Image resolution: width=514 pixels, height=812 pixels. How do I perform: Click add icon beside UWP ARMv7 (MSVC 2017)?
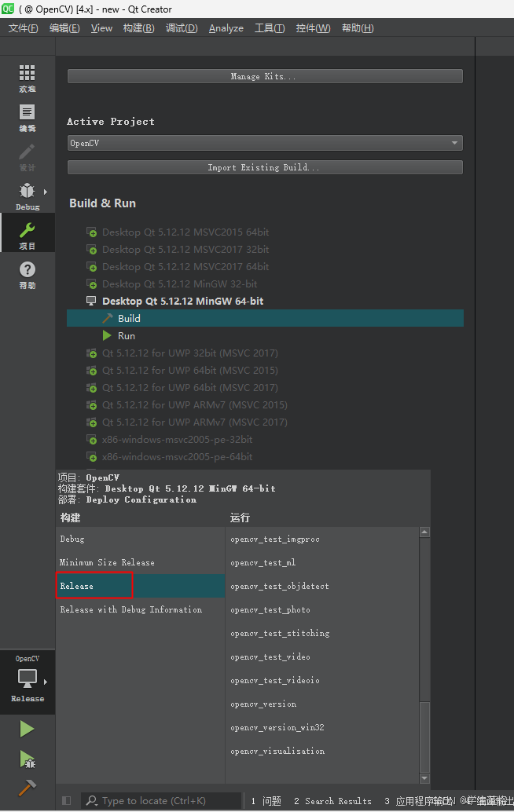[91, 422]
